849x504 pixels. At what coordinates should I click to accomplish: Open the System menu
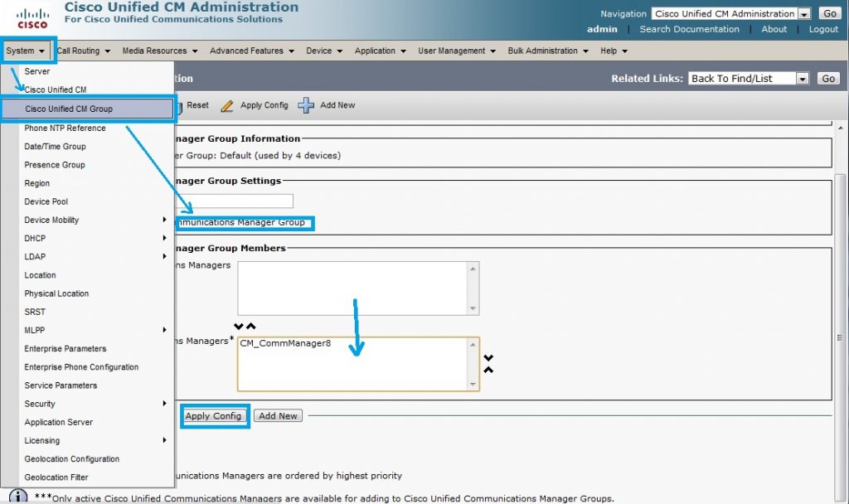click(x=26, y=51)
